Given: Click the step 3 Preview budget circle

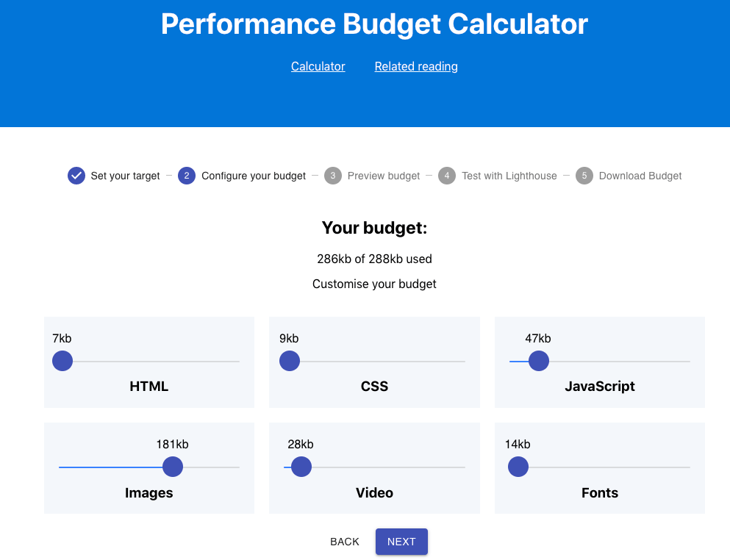Looking at the screenshot, I should (333, 176).
